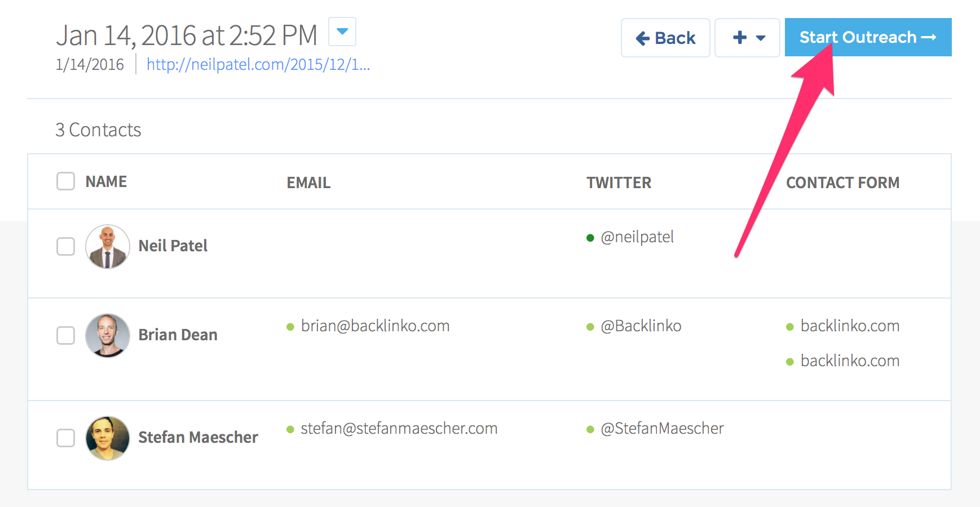This screenshot has height=507, width=980.
Task: Select all contacts with header checkbox
Action: pos(66,181)
